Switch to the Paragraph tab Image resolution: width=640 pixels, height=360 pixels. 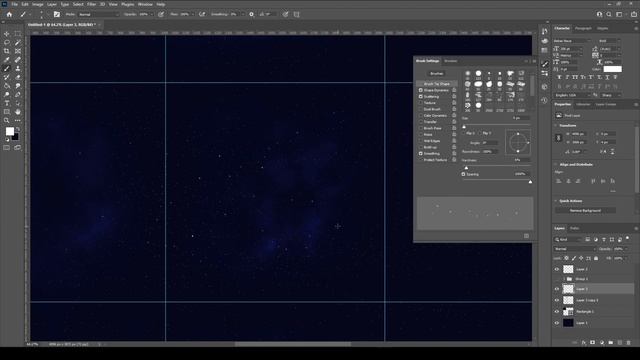(x=583, y=29)
